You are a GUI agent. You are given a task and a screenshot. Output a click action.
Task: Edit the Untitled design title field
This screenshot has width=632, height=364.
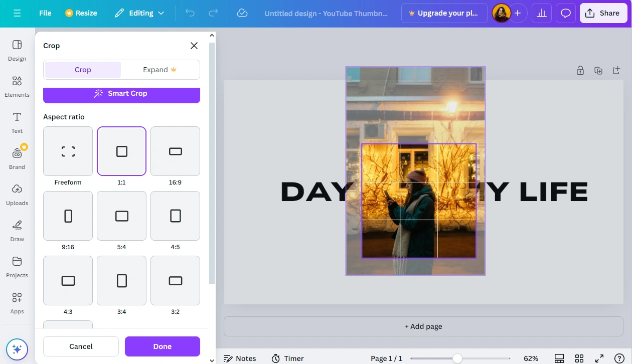point(326,13)
